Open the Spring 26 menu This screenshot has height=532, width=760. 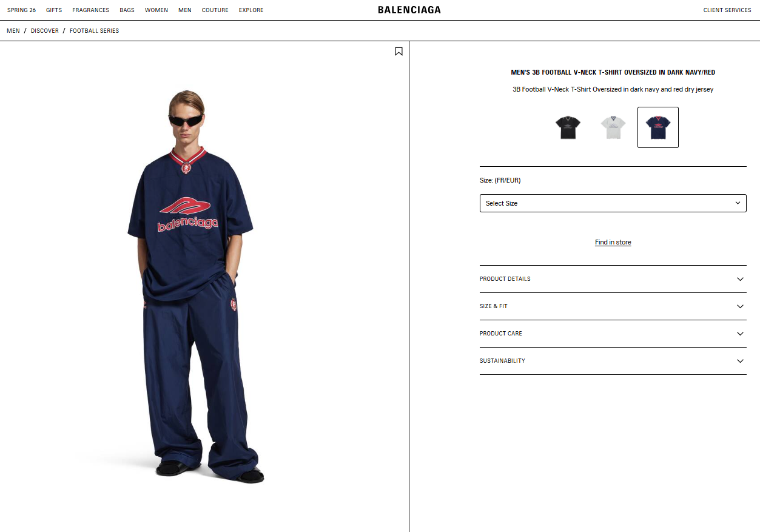click(x=21, y=10)
